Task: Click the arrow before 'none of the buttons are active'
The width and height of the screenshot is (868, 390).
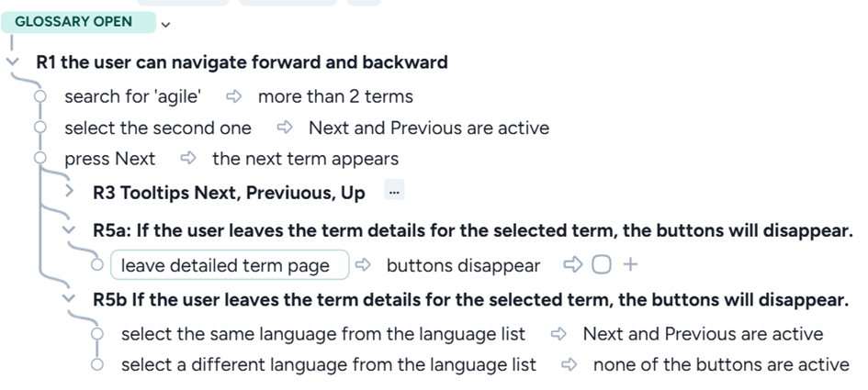Action: click(569, 364)
